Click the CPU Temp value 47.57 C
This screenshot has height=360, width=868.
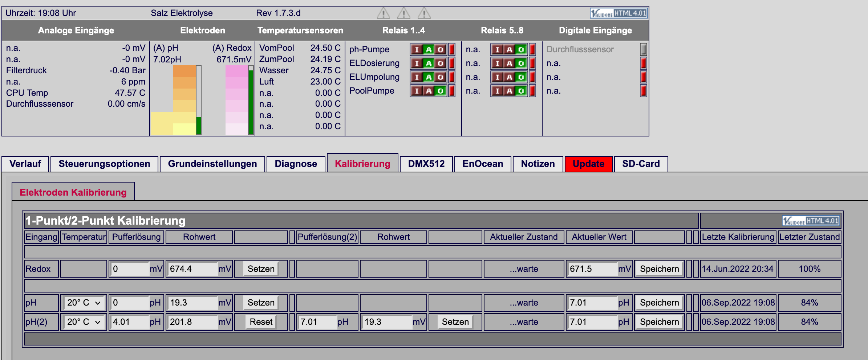coord(130,93)
